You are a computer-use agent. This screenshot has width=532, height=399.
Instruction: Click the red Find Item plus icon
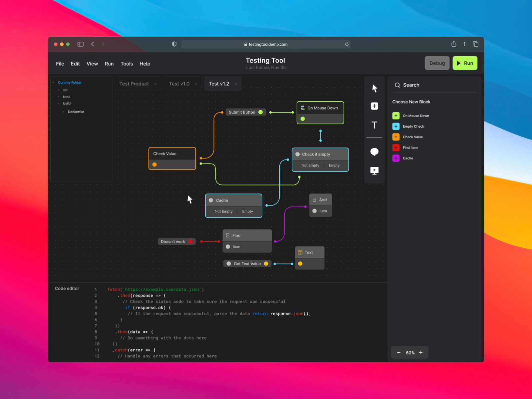[x=396, y=148]
